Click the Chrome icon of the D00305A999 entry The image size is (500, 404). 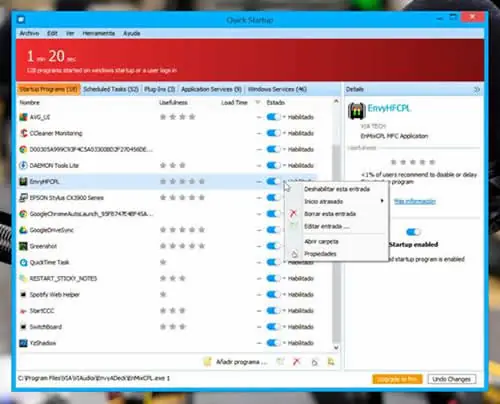(x=23, y=149)
